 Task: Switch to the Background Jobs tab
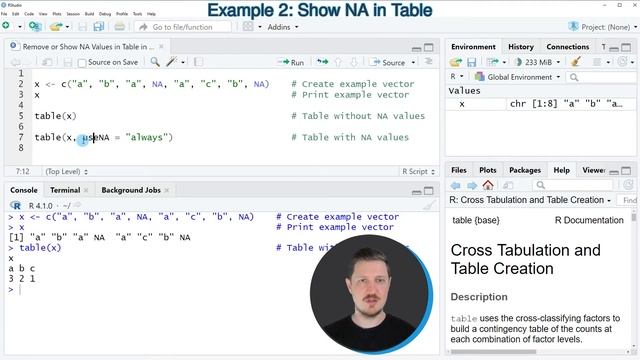point(131,190)
